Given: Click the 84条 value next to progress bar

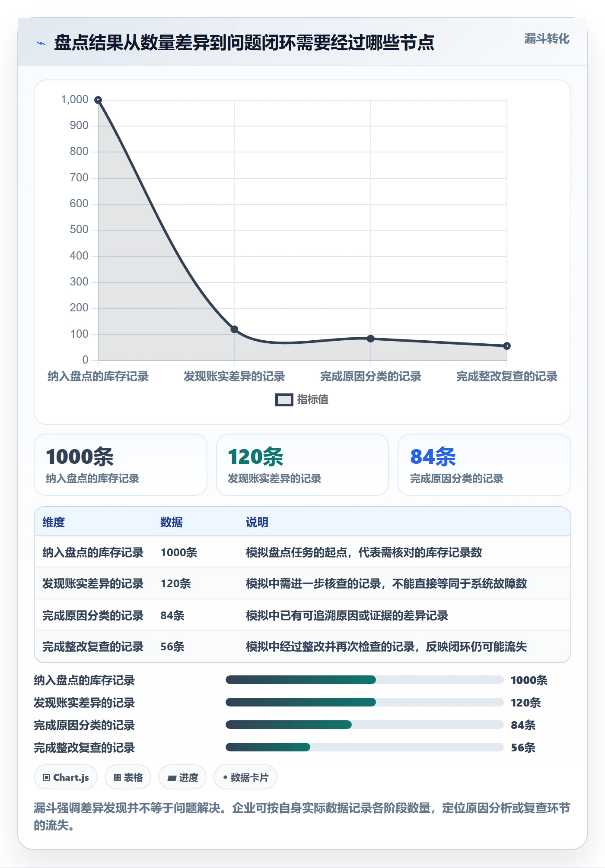Looking at the screenshot, I should pyautogui.click(x=523, y=725).
